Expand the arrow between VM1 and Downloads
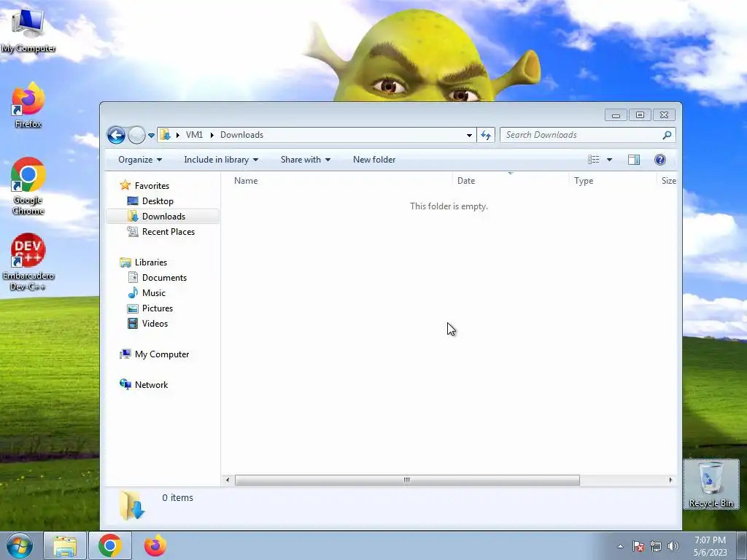This screenshot has width=747, height=560. 212,135
